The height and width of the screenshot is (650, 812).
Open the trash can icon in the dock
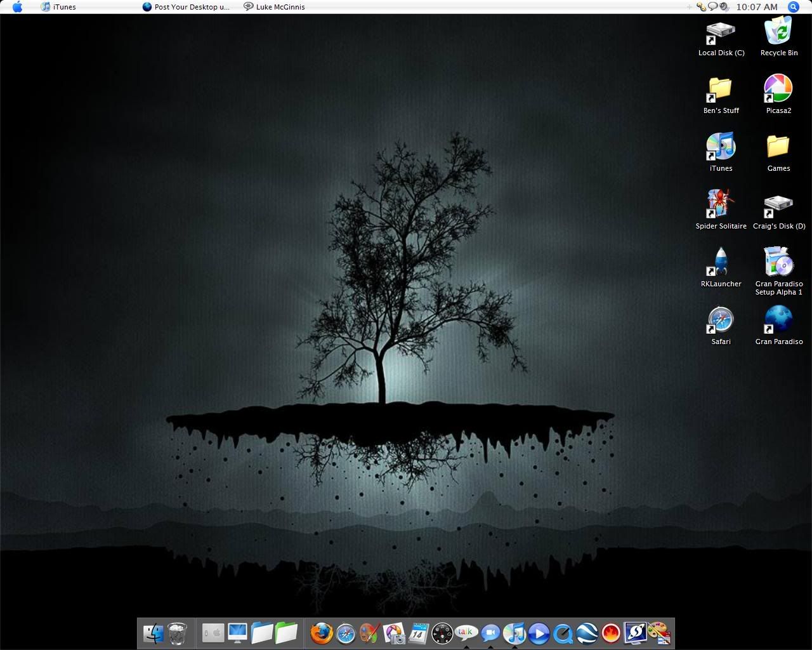click(x=178, y=633)
